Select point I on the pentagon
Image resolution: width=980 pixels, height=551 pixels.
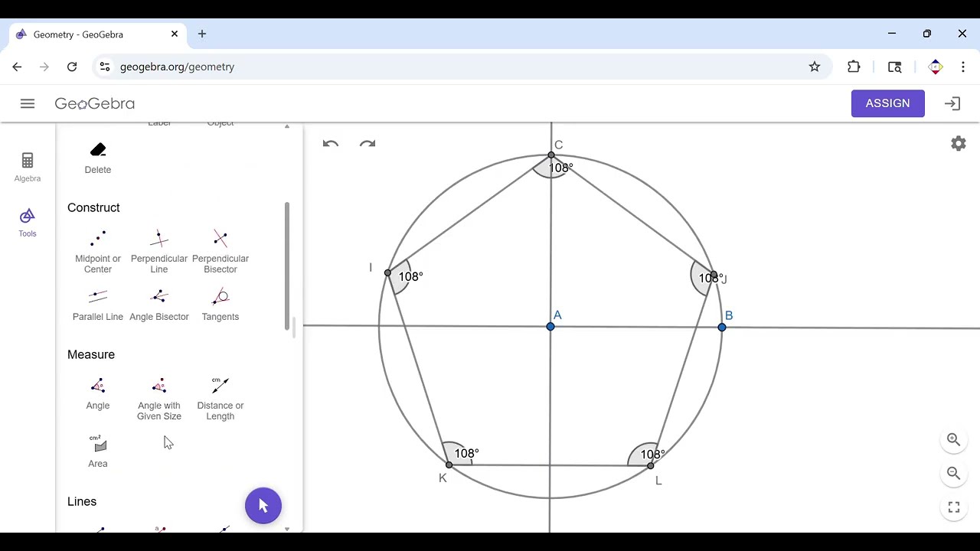pyautogui.click(x=388, y=273)
